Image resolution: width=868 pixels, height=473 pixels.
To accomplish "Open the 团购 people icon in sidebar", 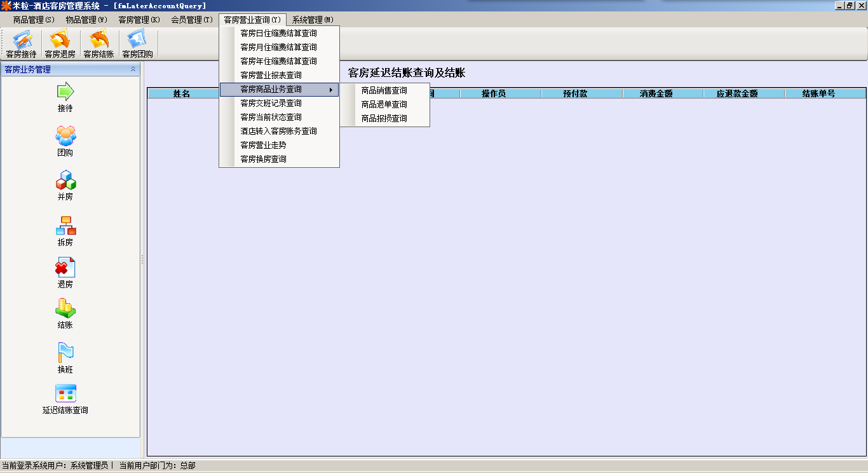I will tap(65, 136).
